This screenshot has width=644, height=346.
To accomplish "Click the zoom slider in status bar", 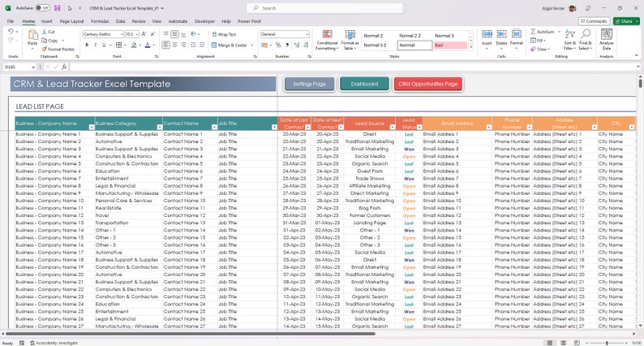I will (607, 343).
